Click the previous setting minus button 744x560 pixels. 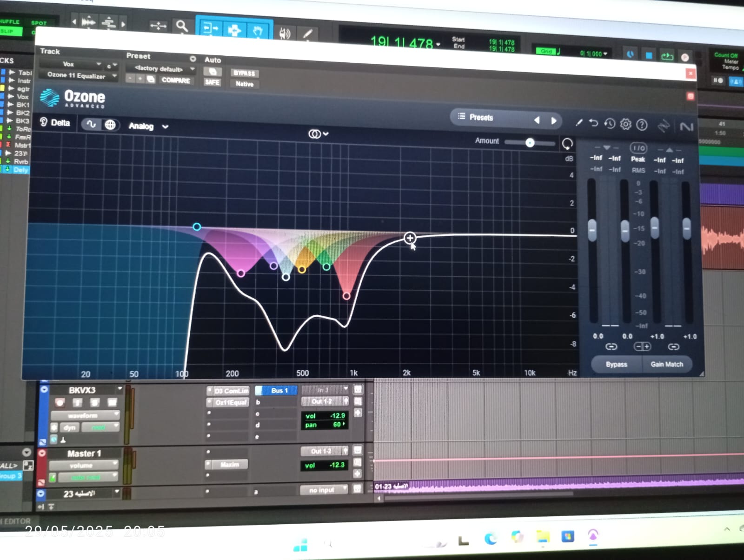(131, 79)
